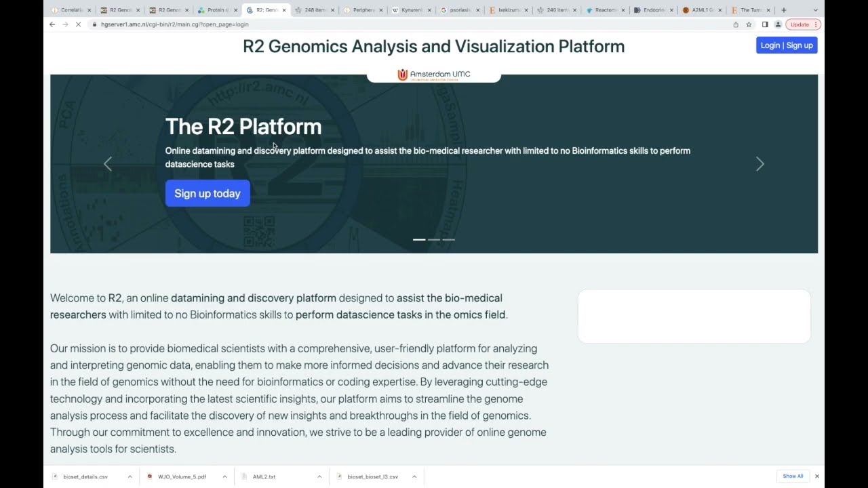Switch to the 240 items tab

(x=557, y=10)
